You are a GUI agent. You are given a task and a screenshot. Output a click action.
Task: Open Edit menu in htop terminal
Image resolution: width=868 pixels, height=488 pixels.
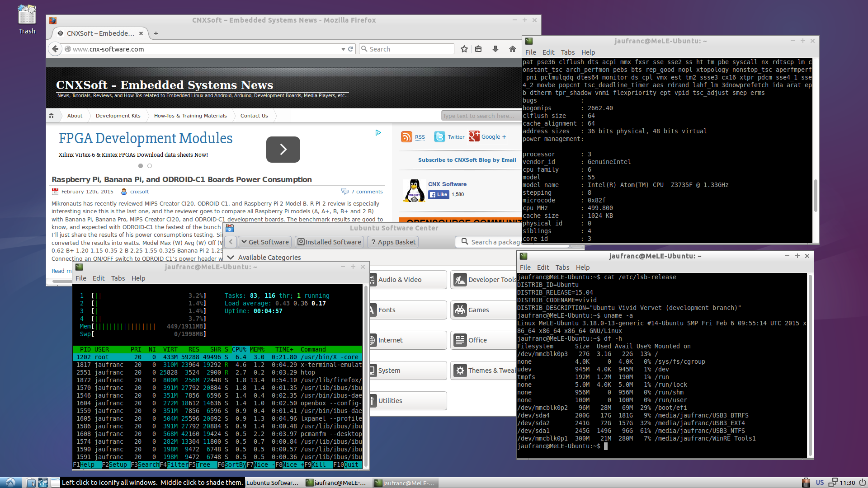[99, 278]
